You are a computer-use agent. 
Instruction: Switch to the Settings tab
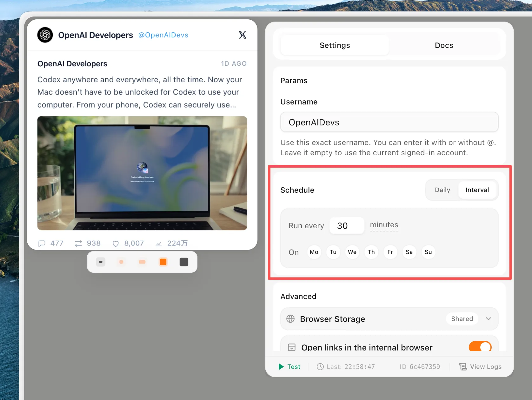click(x=335, y=45)
